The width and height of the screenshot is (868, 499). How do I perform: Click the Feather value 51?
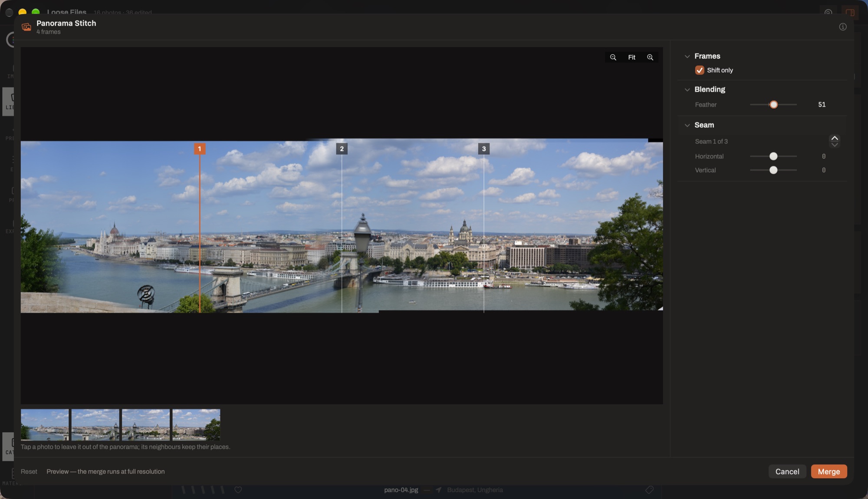click(x=822, y=105)
